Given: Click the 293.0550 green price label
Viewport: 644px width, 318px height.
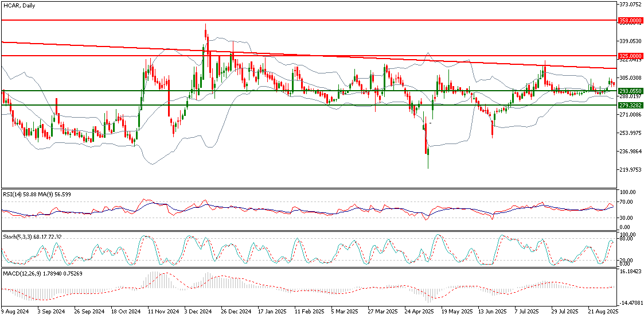Looking at the screenshot, I should pyautogui.click(x=631, y=91).
